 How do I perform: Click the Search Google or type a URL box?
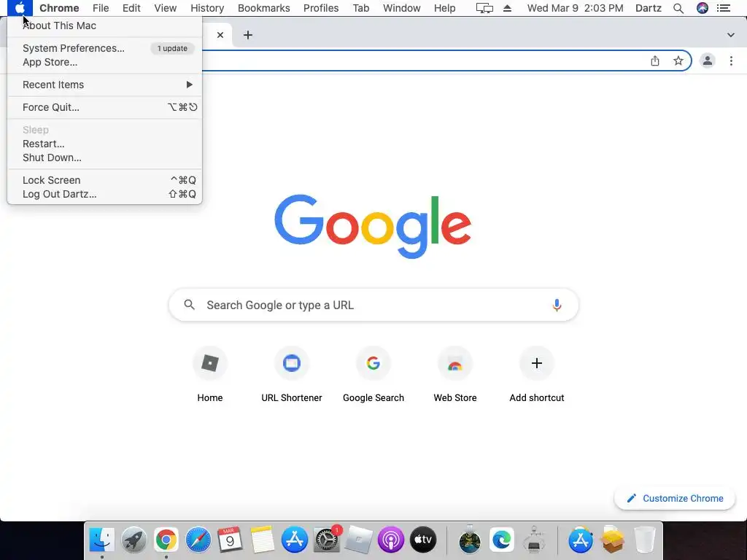point(373,306)
